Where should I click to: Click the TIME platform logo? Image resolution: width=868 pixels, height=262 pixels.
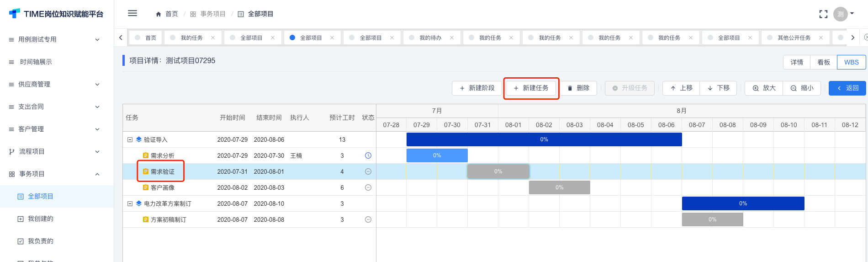56,14
